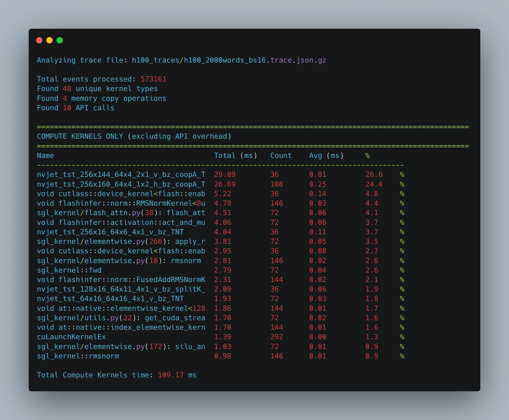Click the Total (ms) column header
The height and width of the screenshot is (420, 509).
pyautogui.click(x=235, y=156)
